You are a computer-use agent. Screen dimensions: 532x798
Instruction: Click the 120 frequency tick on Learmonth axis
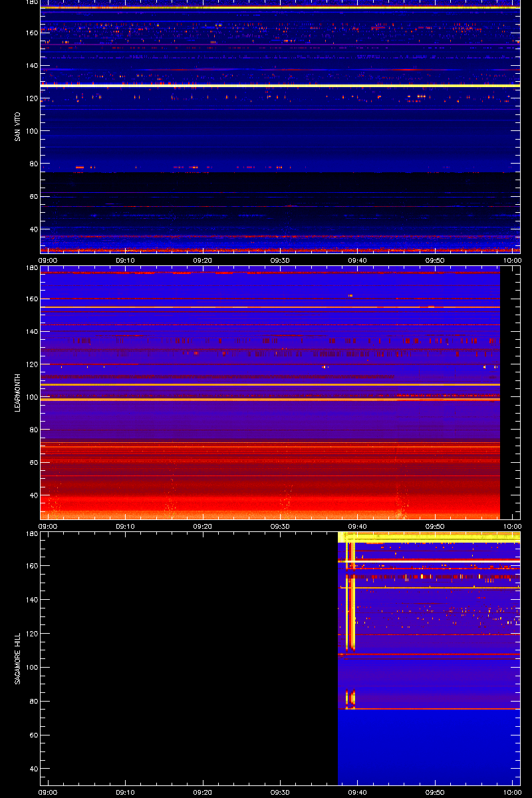coord(31,364)
